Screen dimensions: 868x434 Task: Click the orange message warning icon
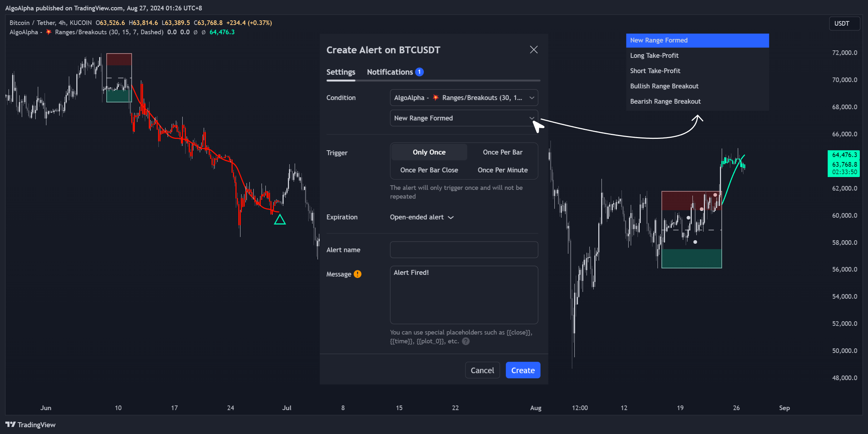(x=357, y=274)
